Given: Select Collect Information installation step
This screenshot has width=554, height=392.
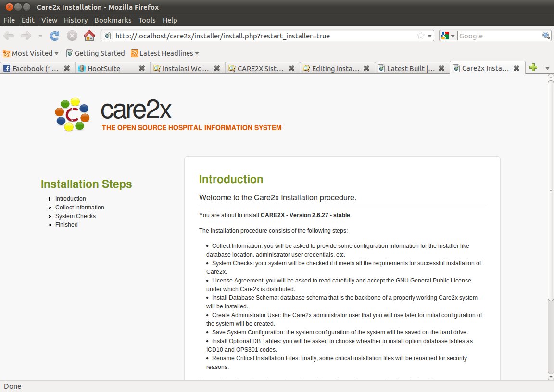Looking at the screenshot, I should [x=79, y=208].
